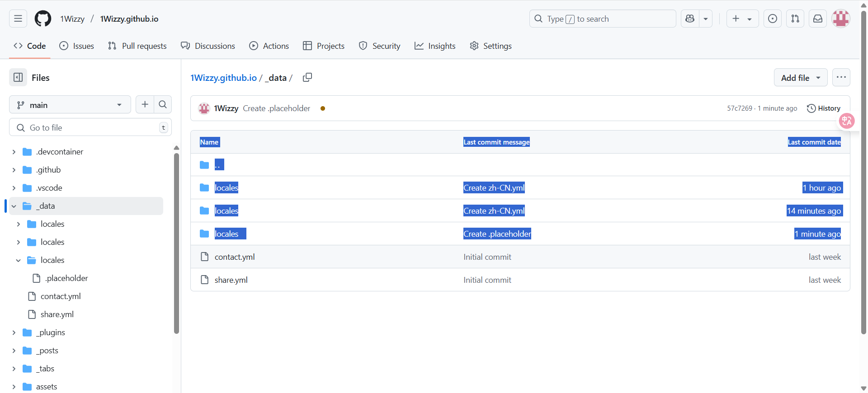Image resolution: width=868 pixels, height=393 pixels.
Task: Open share.yml in the file list
Action: point(231,280)
